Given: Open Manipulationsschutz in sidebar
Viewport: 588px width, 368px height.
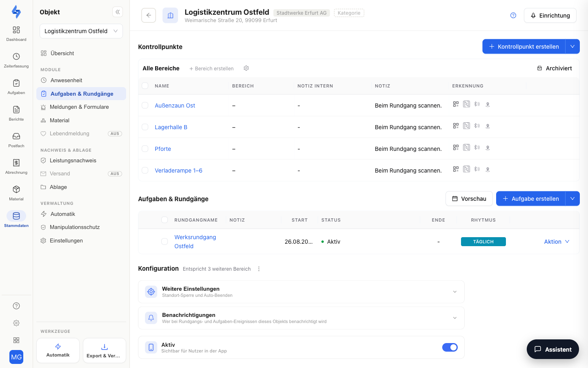Looking at the screenshot, I should point(81,227).
